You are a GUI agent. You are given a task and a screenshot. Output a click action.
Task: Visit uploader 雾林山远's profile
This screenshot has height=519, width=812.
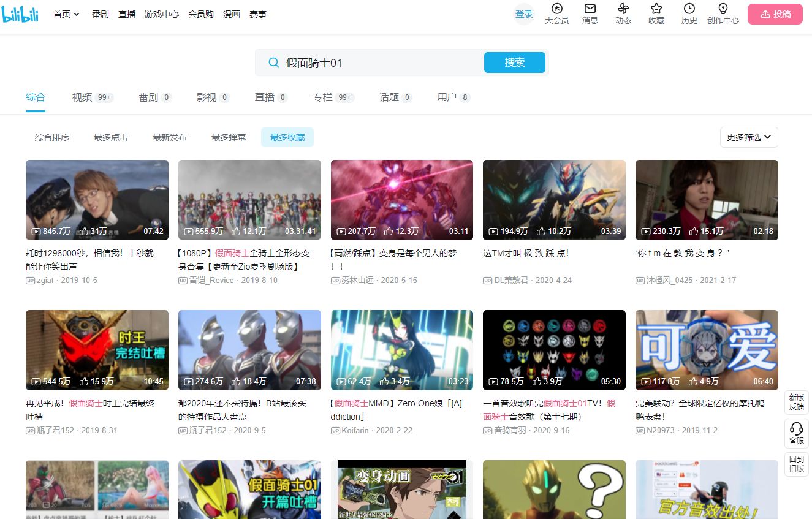tap(357, 280)
